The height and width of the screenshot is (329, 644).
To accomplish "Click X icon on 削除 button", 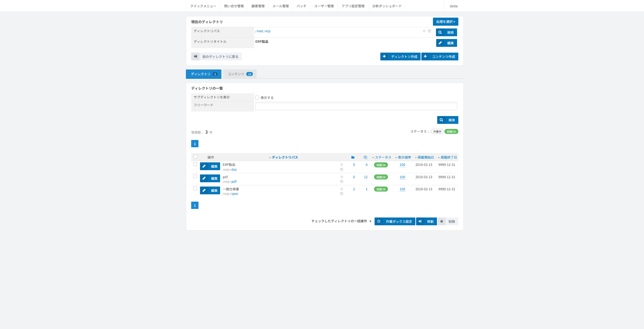I will coord(441,221).
